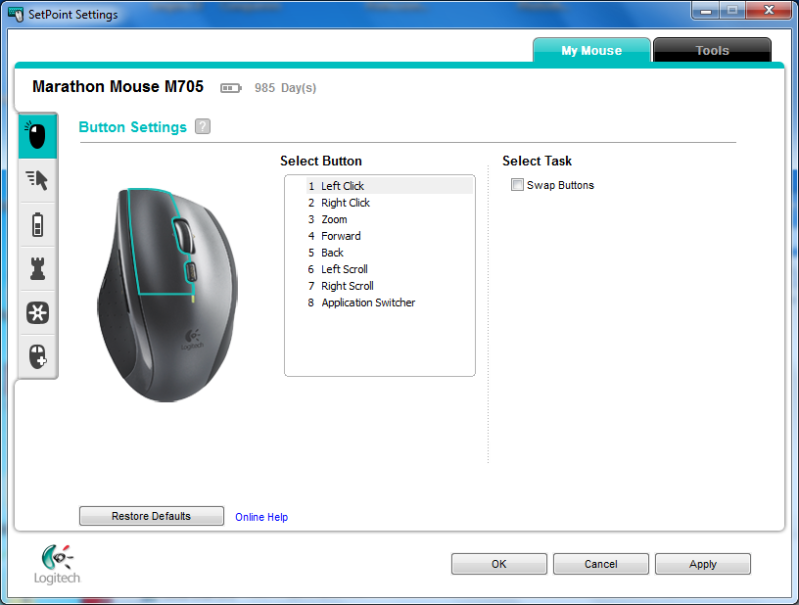Click the 985 Day(s) battery estimate text
This screenshot has height=605, width=799.
click(285, 88)
